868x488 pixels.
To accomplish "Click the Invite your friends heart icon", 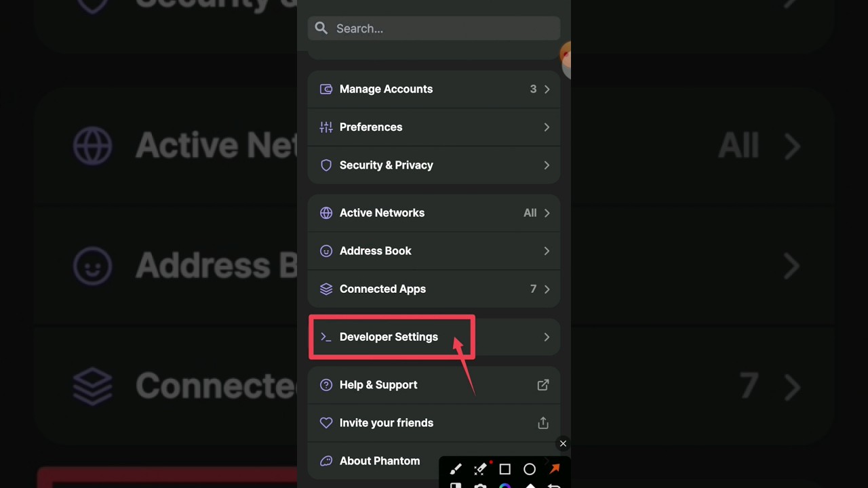I will click(326, 423).
